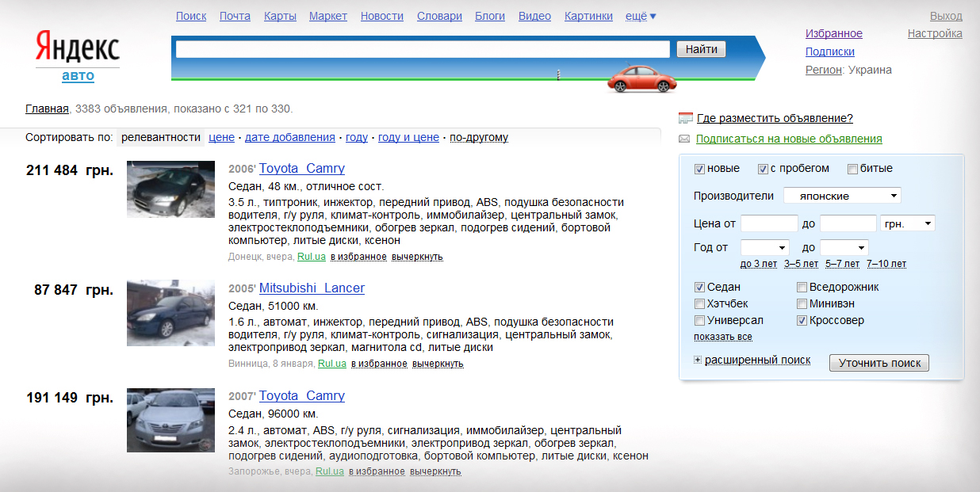Open Поиск in top navigation
The height and width of the screenshot is (492, 980).
pos(191,16)
